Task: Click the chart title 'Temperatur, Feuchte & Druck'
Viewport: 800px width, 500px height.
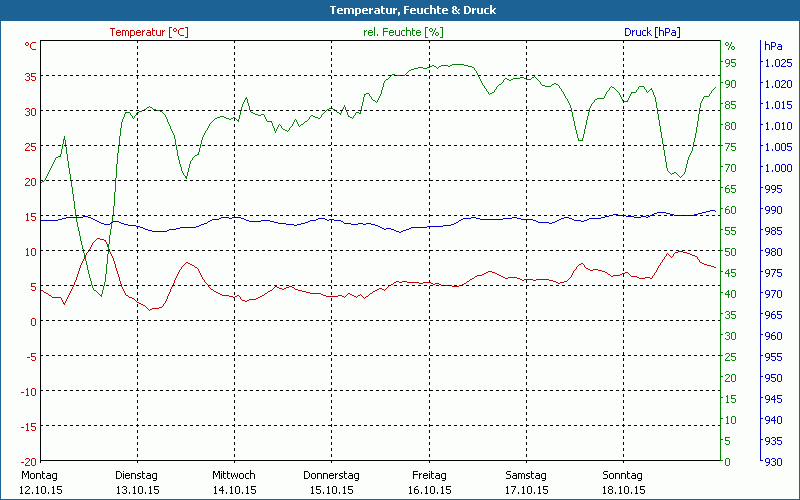Action: click(413, 10)
